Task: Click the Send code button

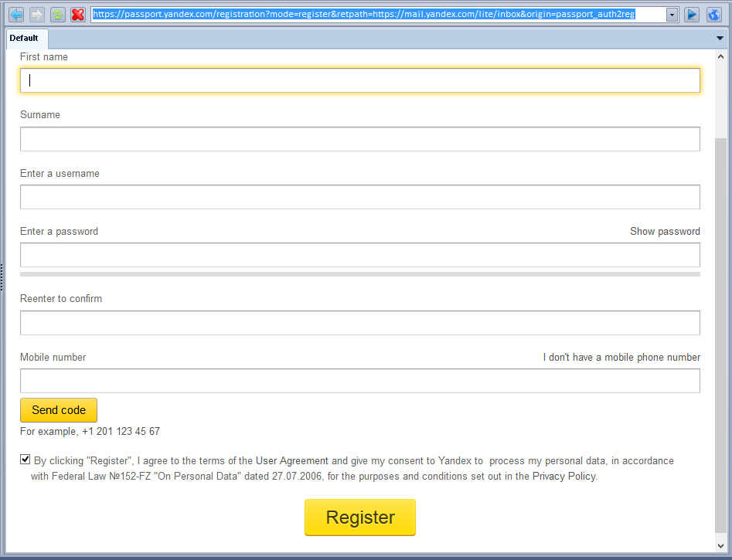Action: 59,410
